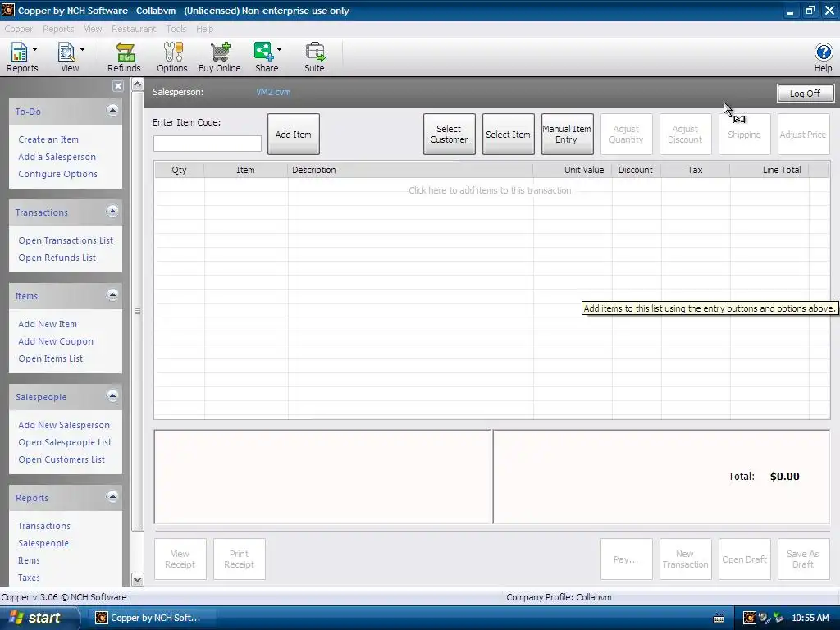The height and width of the screenshot is (630, 840).
Task: Expand the Reports toolbar dropdown arrow
Action: click(x=35, y=50)
